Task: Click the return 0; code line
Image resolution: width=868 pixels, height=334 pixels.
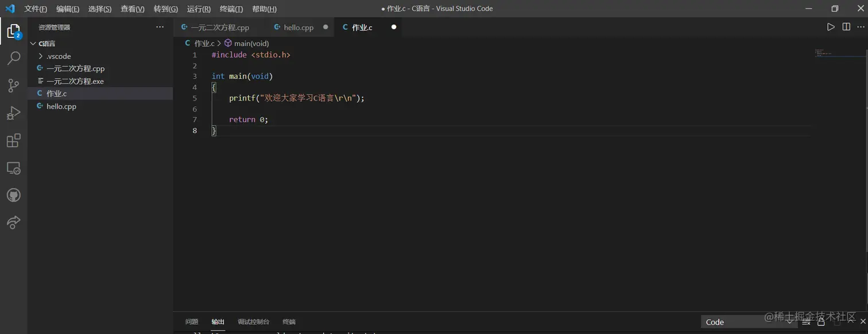Action: pos(249,120)
